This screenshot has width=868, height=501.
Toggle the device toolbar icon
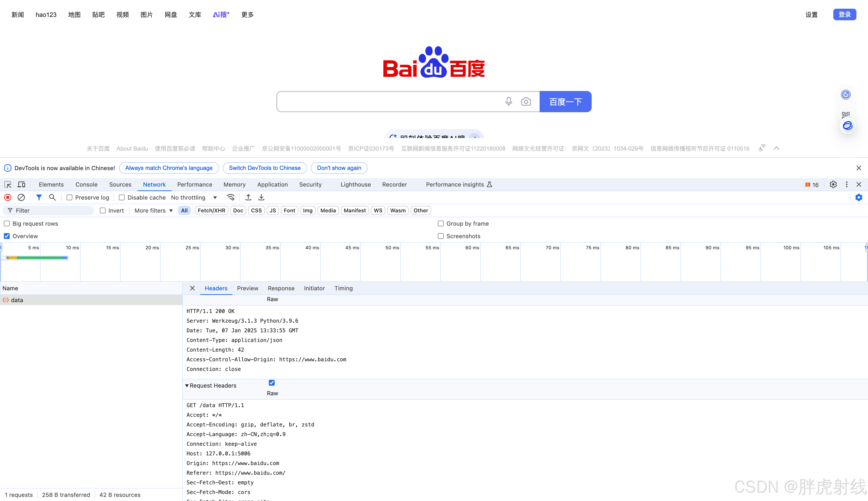click(x=21, y=184)
